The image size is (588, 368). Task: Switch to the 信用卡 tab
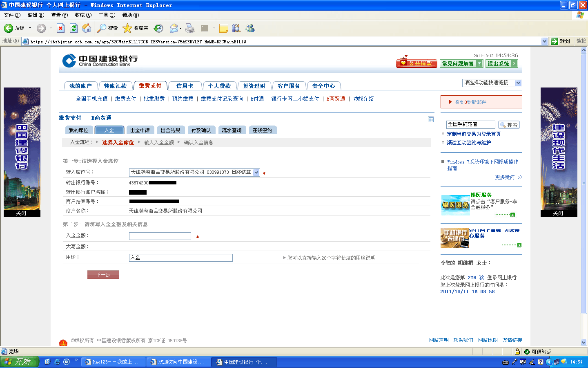tap(185, 86)
